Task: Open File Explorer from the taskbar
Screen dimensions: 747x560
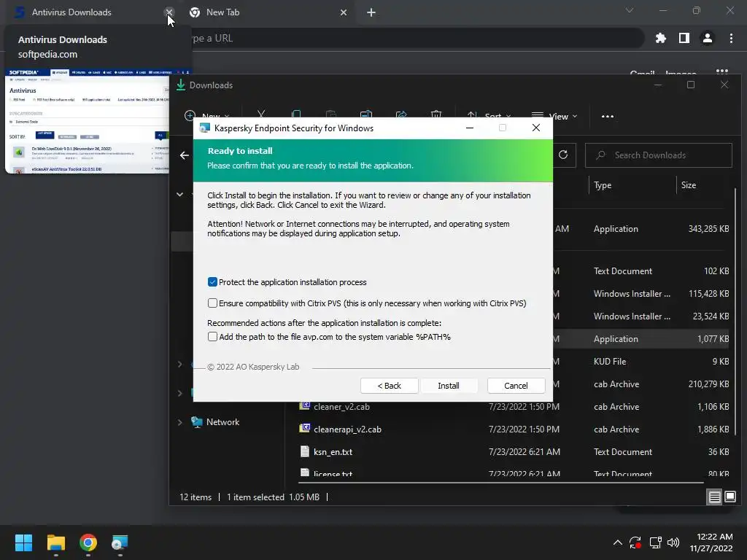Action: 55,542
